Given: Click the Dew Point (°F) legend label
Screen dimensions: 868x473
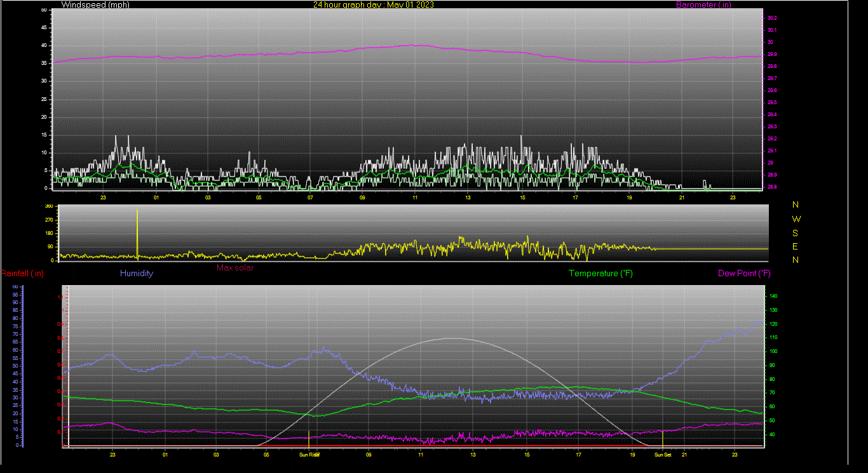Looking at the screenshot, I should click(x=744, y=274).
